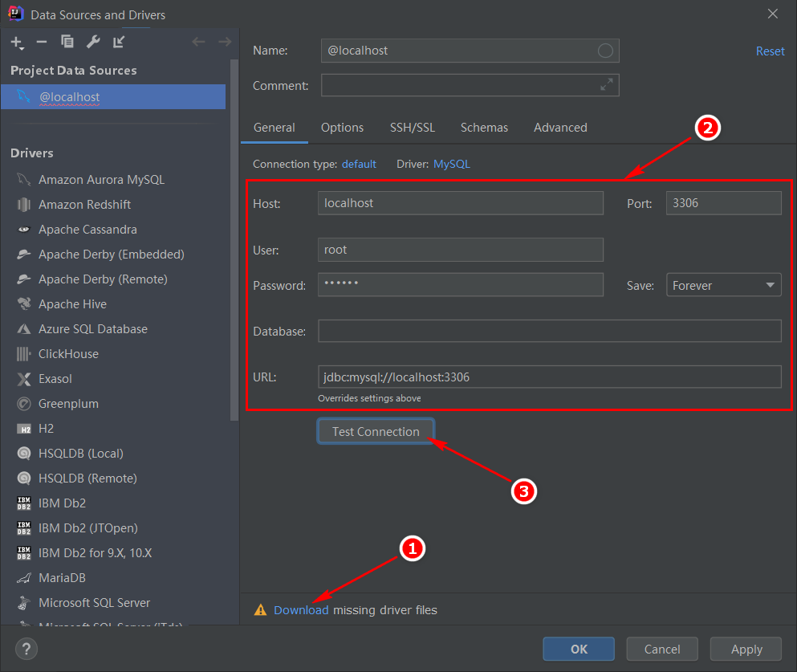
Task: Click the yellow warning triangle icon
Action: click(x=260, y=610)
